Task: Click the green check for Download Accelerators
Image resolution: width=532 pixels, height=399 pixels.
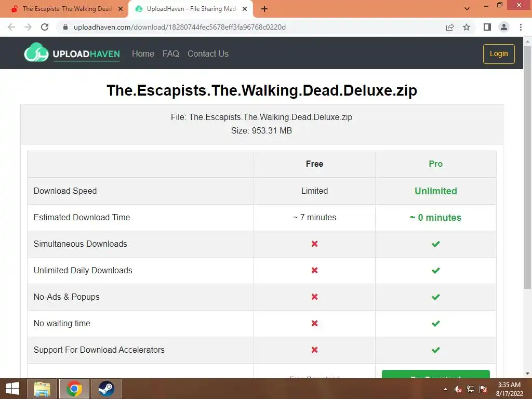Action: [436, 350]
